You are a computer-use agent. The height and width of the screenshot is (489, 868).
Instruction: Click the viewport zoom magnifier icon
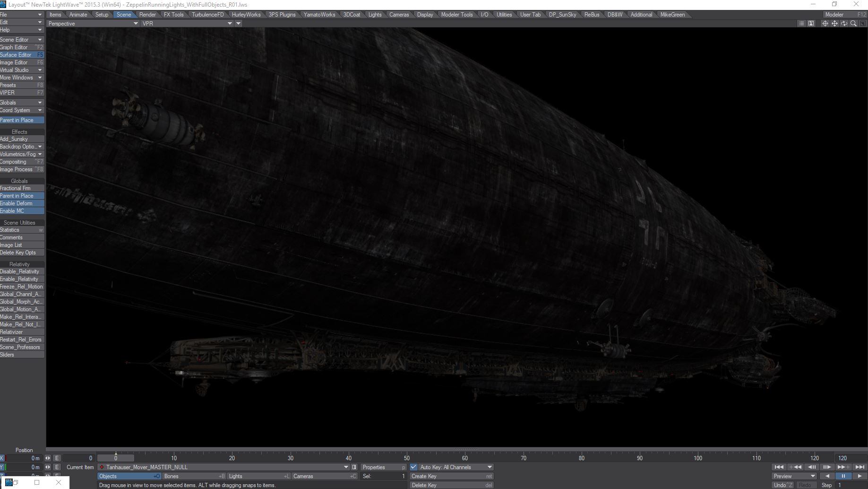pyautogui.click(x=853, y=24)
